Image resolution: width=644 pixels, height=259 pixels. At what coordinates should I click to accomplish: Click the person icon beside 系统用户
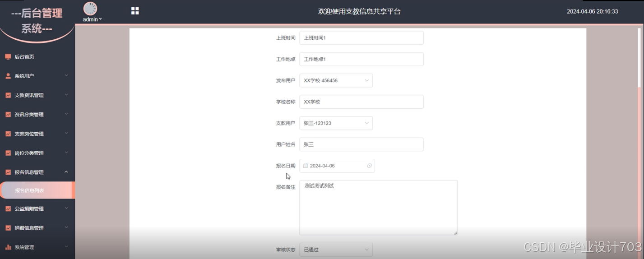(8, 76)
